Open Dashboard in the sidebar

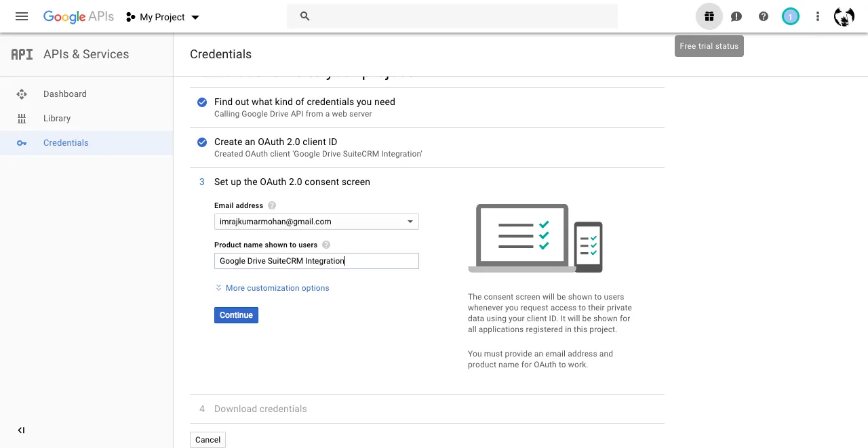(x=65, y=94)
